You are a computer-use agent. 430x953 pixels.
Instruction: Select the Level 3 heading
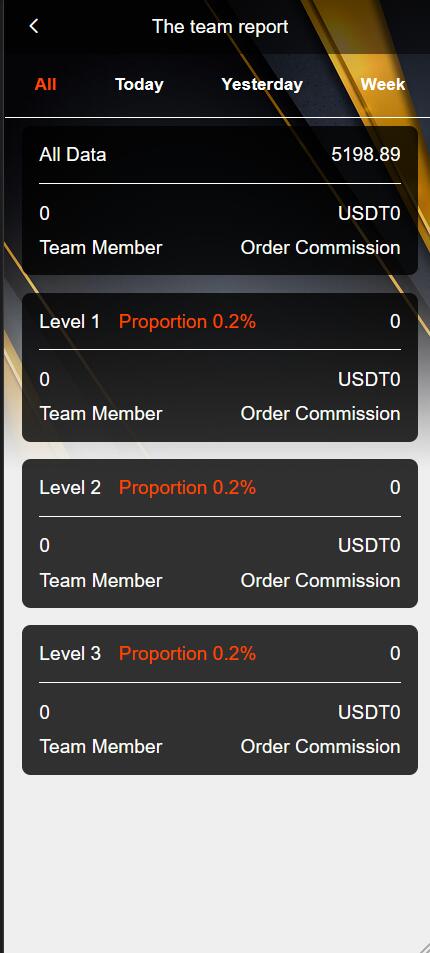(70, 654)
